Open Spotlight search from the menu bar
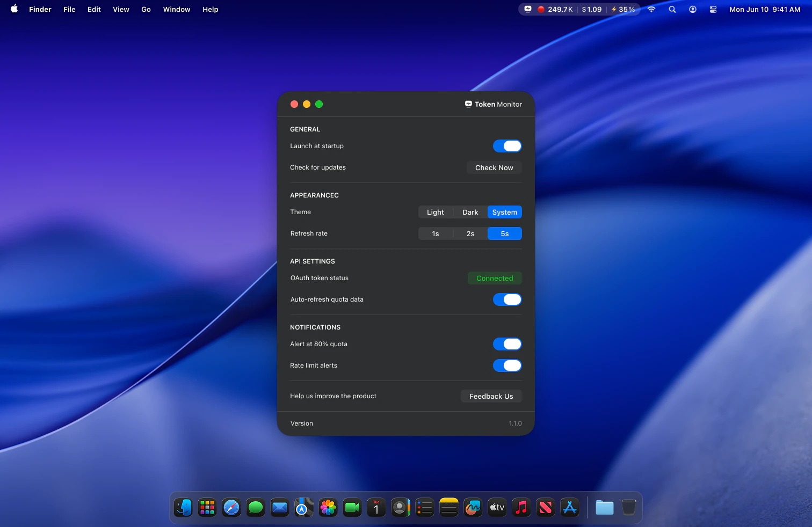This screenshot has height=527, width=812. point(672,9)
